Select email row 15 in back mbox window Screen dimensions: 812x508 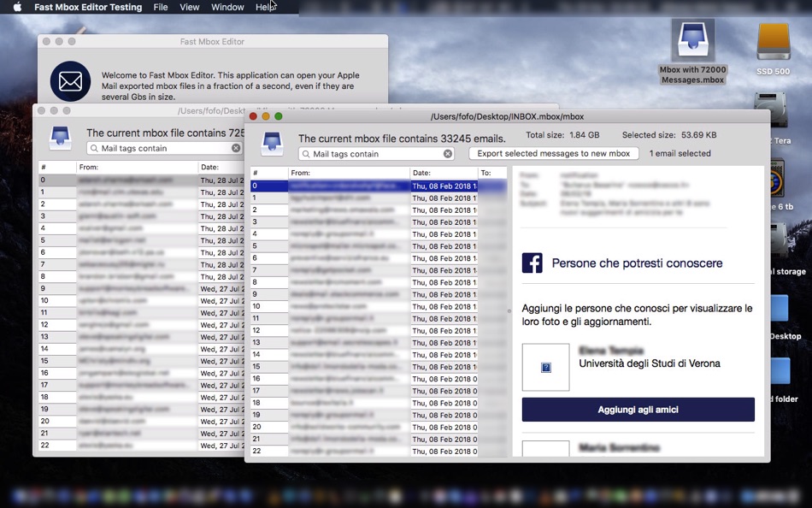click(141, 361)
